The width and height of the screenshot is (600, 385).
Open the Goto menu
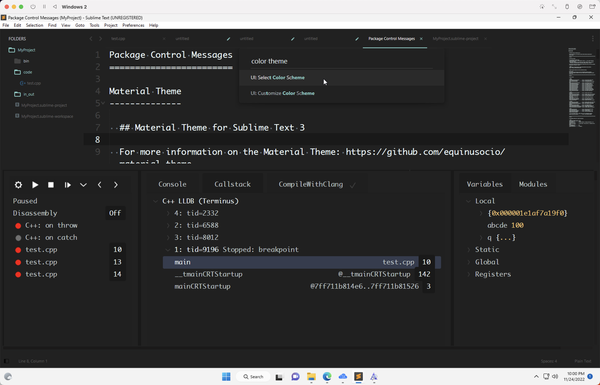[x=80, y=25]
